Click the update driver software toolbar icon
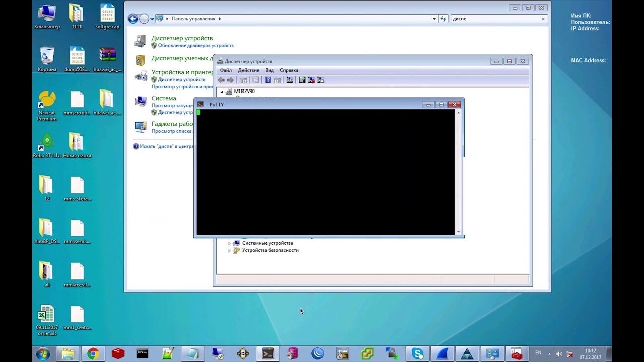644x362 pixels. (302, 80)
